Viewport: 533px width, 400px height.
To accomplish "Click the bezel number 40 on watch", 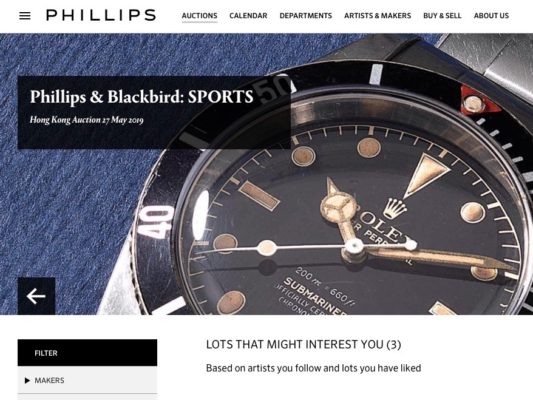I will [x=157, y=223].
